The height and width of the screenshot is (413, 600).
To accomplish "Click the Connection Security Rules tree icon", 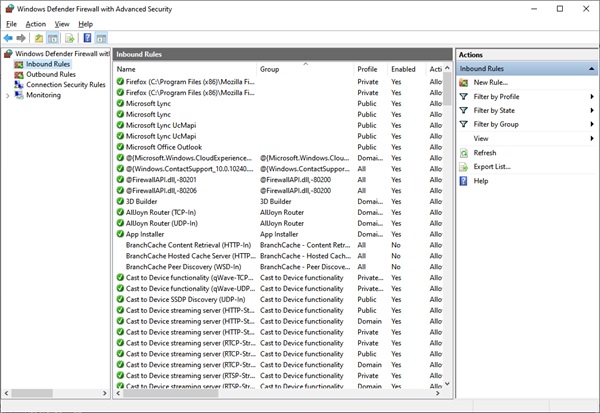I will 19,85.
